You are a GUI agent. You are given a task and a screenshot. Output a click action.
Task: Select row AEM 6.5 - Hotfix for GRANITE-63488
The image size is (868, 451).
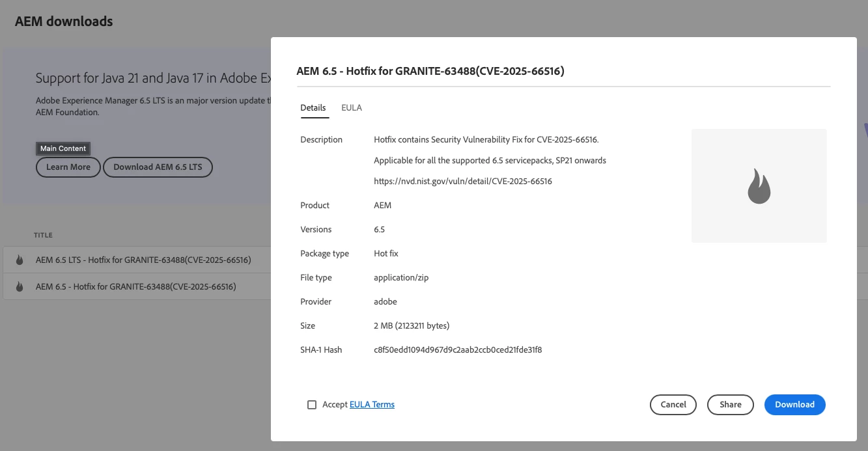(137, 286)
